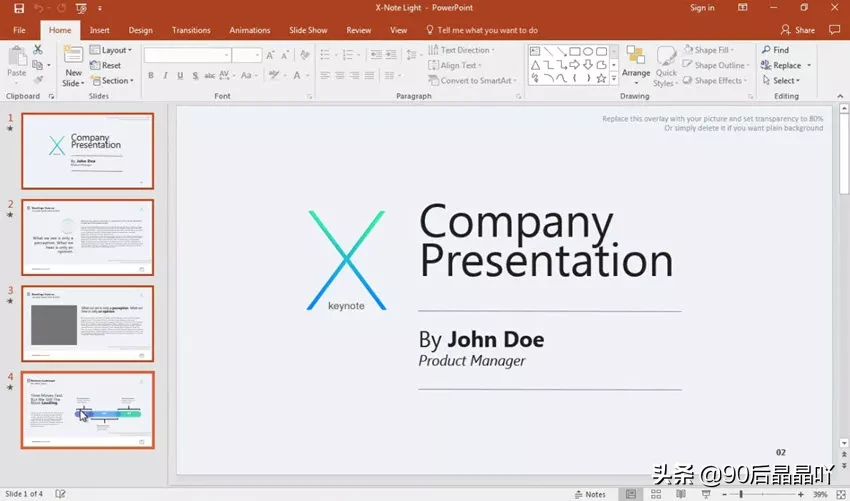
Task: Select the text box shape in gallery
Action: [x=535, y=52]
